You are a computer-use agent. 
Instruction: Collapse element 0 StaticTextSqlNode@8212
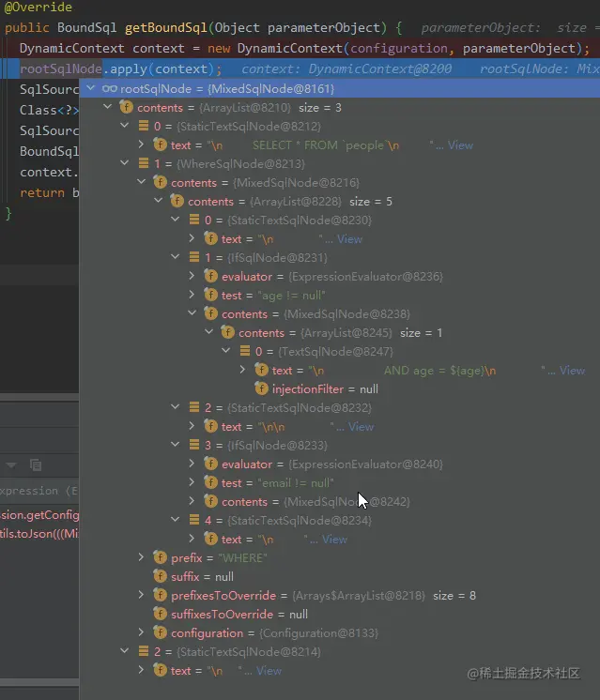coord(125,126)
